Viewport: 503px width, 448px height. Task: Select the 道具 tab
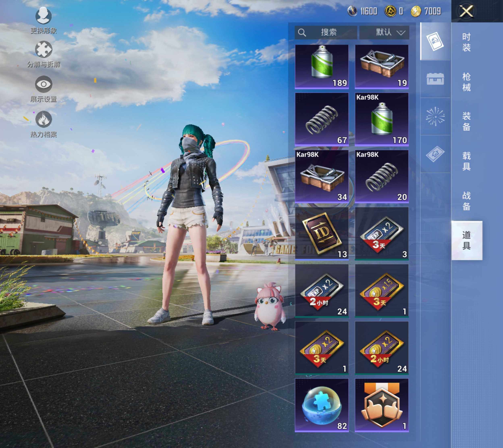467,241
